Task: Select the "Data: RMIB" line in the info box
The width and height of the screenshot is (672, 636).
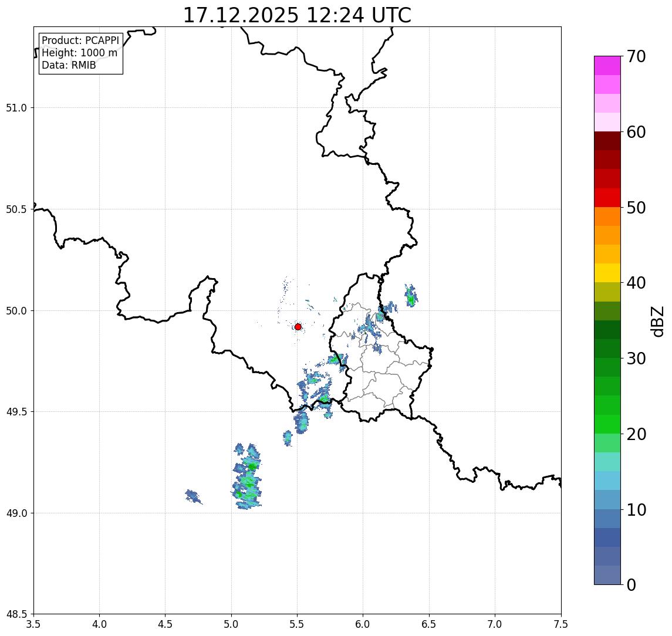Action: click(69, 65)
